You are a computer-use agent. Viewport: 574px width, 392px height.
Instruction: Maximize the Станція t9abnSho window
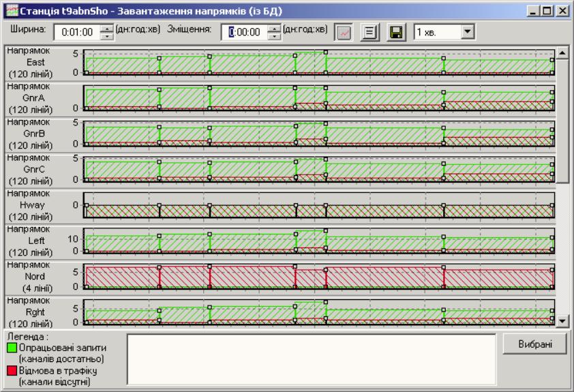pyautogui.click(x=547, y=11)
